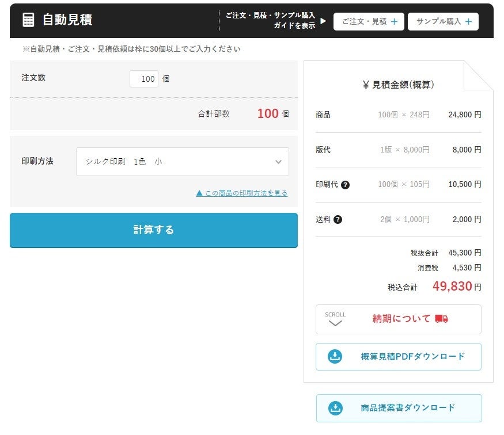504x435 pixels.
Task: Open the この商品の印刷方法を見る link
Action: [242, 193]
